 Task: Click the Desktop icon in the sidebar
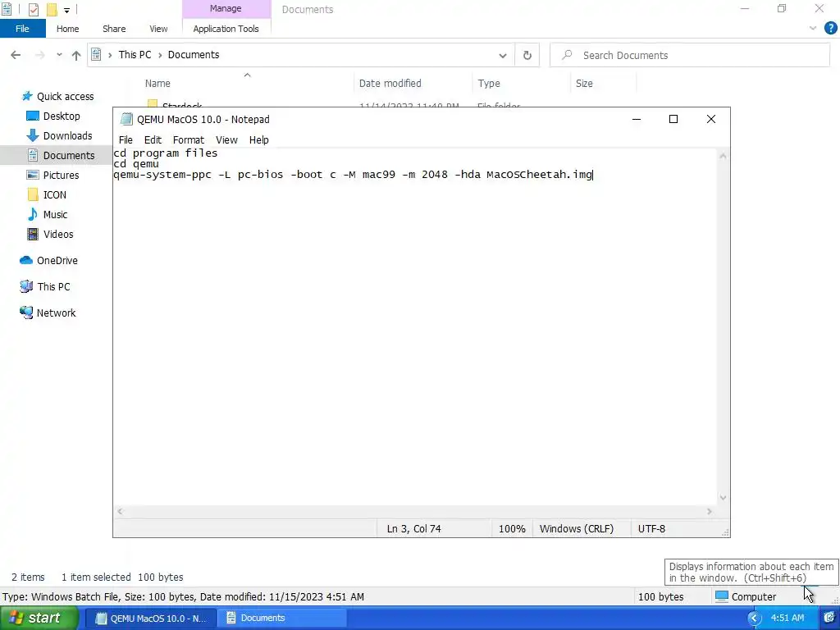(x=33, y=116)
